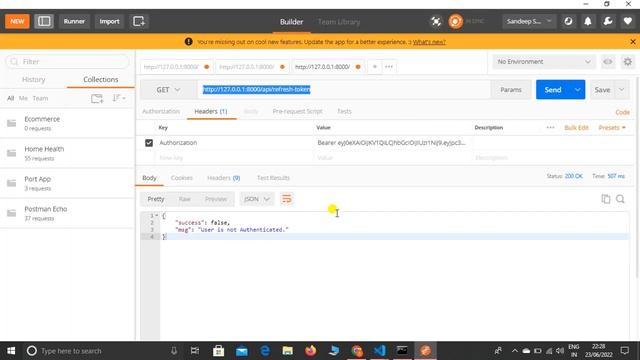Create a new collection with folder-plus icon
The height and width of the screenshot is (360, 640).
pyautogui.click(x=97, y=98)
